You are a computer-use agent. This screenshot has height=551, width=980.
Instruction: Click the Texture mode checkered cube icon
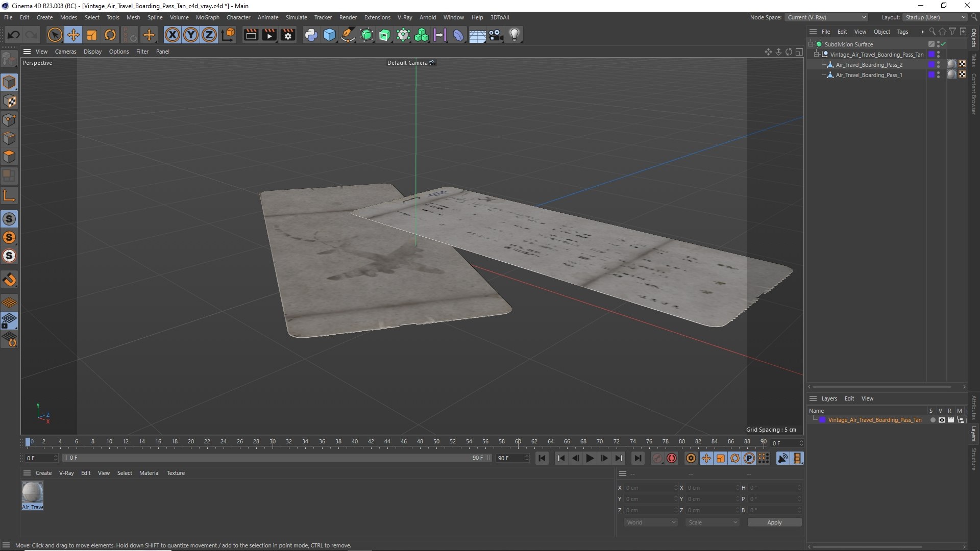tap(9, 101)
